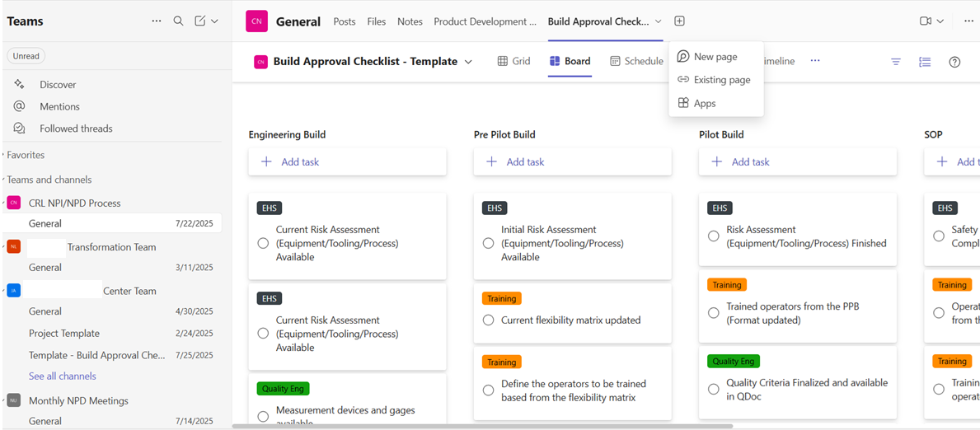Screen dimensions: 980x430
Task: Collapse the Favorites section
Action: [x=26, y=155]
